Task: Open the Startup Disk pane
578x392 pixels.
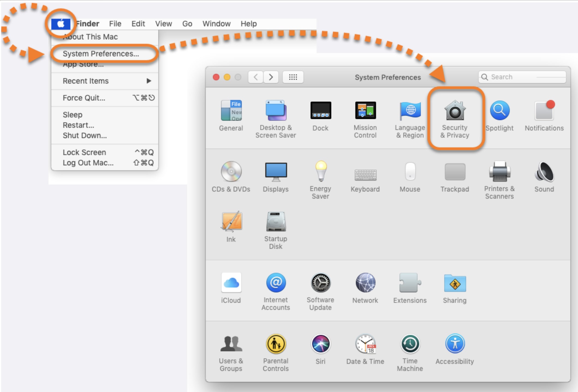Action: coord(276,222)
